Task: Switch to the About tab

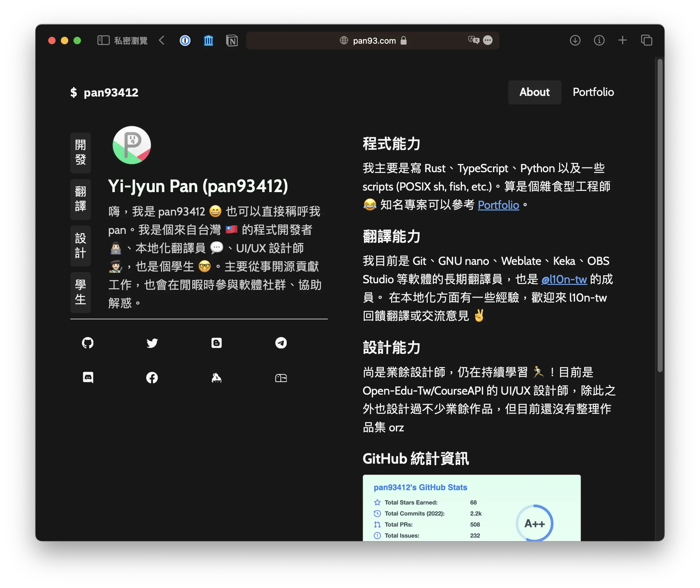Action: coord(534,92)
